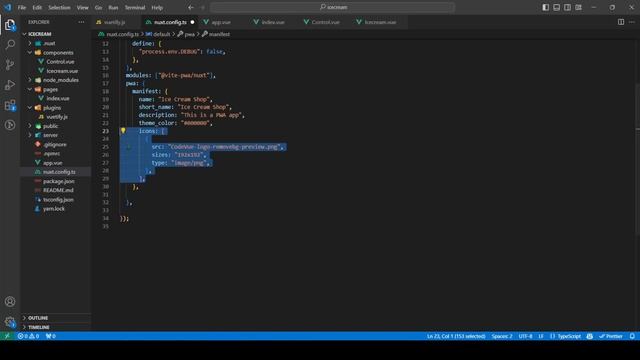Open the Explorer view in activity bar
This screenshot has height=360, width=640.
pyautogui.click(x=10, y=25)
